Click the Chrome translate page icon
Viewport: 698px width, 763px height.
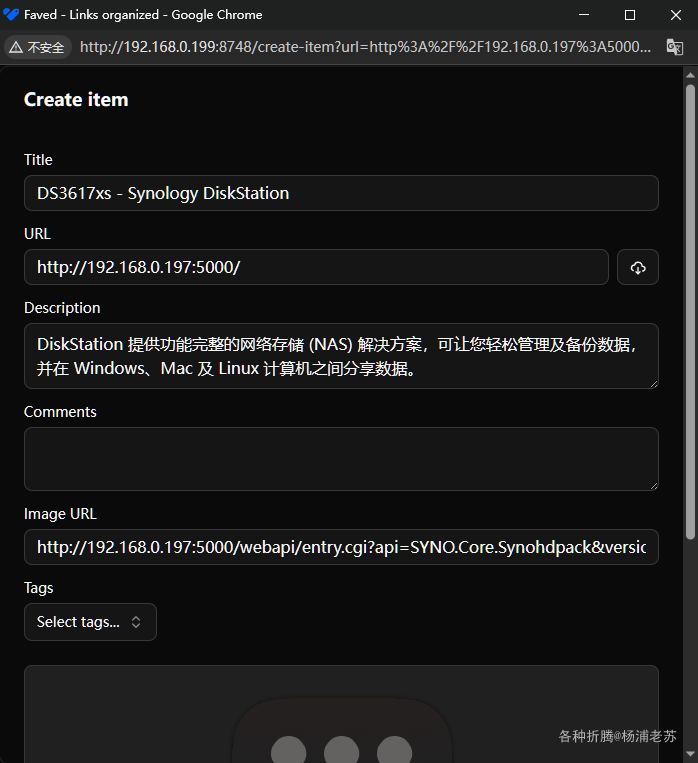675,47
